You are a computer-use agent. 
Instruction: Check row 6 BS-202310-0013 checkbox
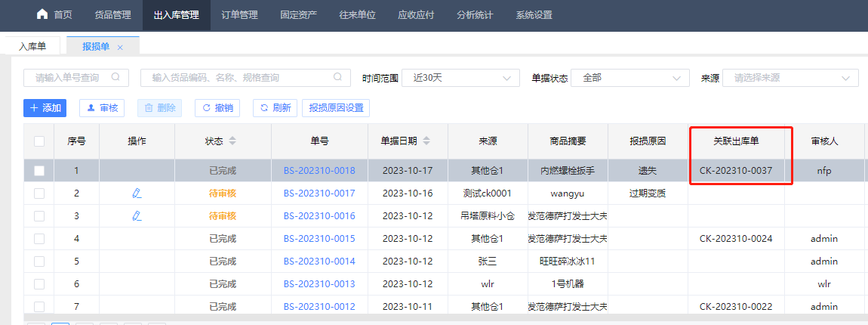[39, 284]
